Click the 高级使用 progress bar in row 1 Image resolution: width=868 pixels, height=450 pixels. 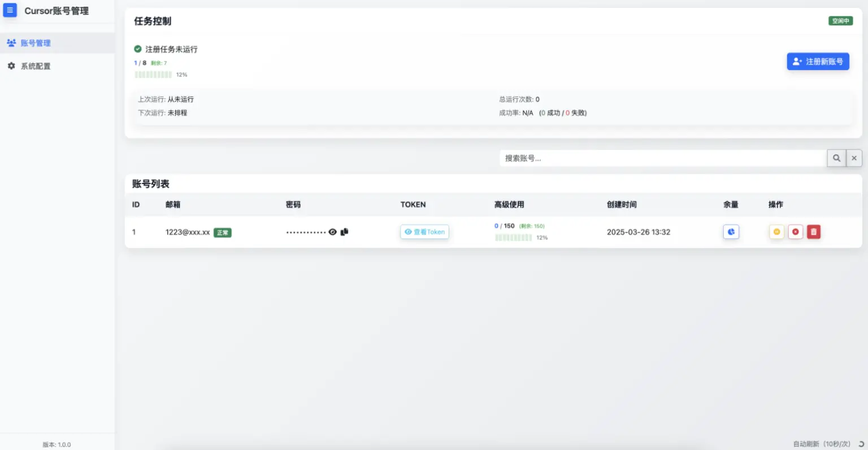[x=513, y=238]
